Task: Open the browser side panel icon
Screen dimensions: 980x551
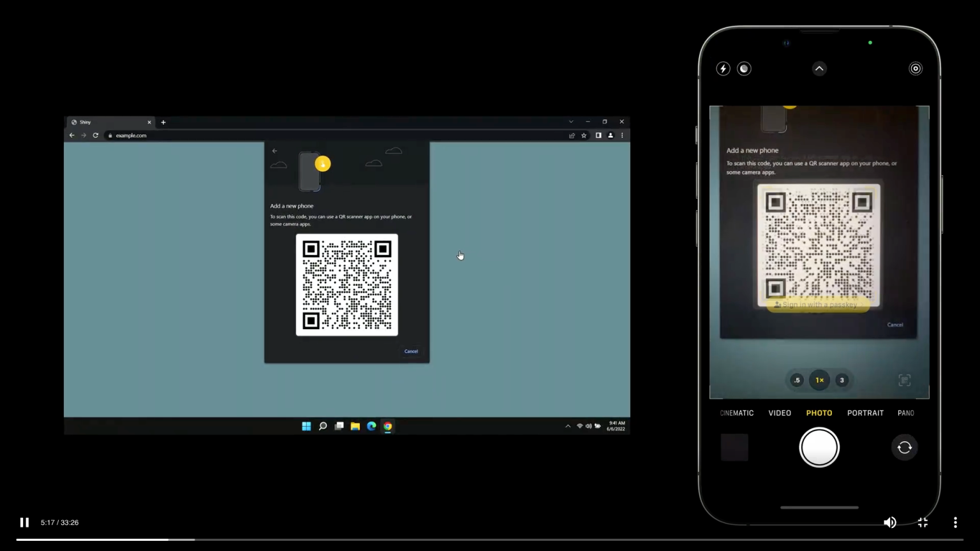Action: coord(598,135)
